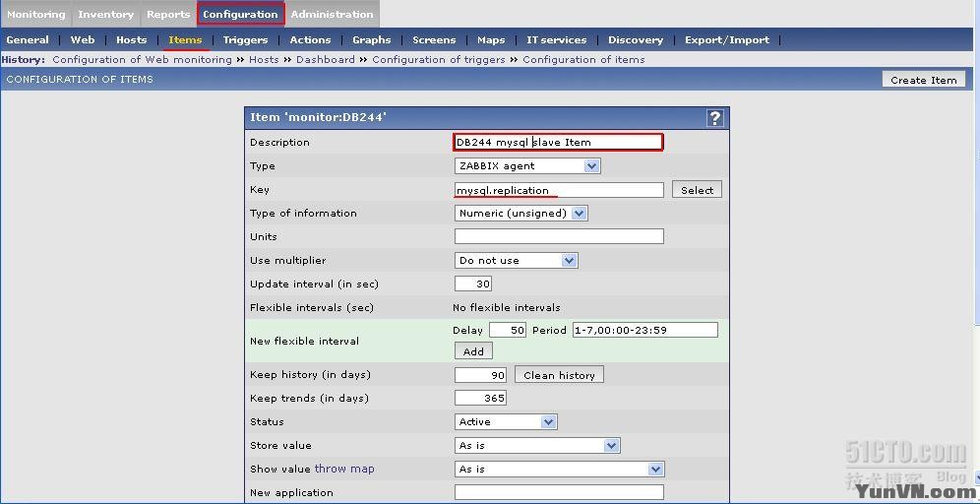Expand the Status dropdown showing Active

(506, 422)
